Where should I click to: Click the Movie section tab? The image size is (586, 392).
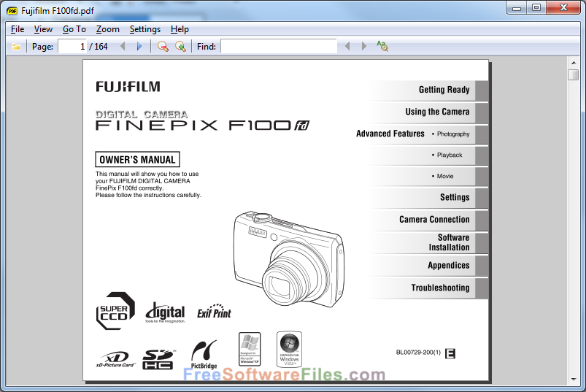coord(428,176)
